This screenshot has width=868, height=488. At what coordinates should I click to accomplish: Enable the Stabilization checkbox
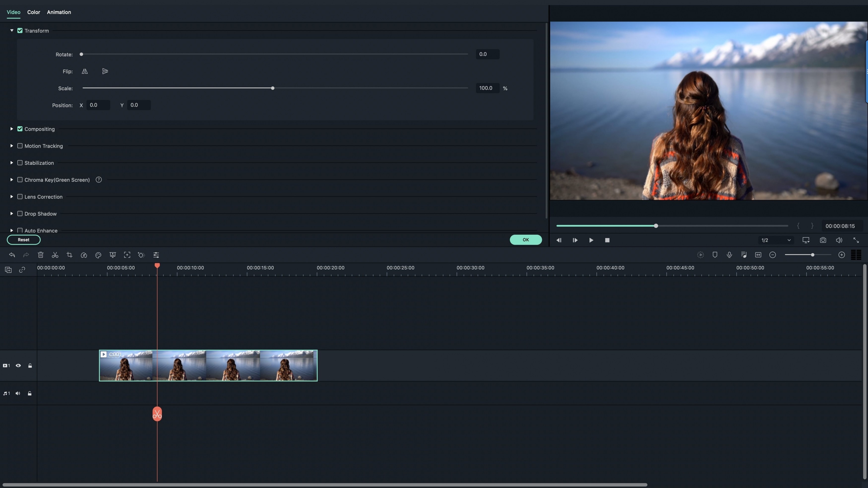click(20, 163)
